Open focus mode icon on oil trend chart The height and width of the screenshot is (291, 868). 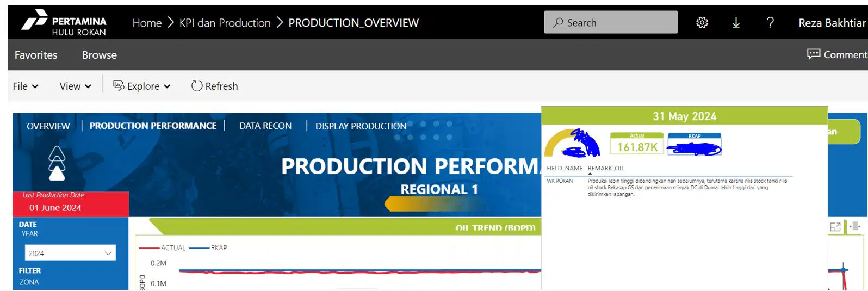835,227
